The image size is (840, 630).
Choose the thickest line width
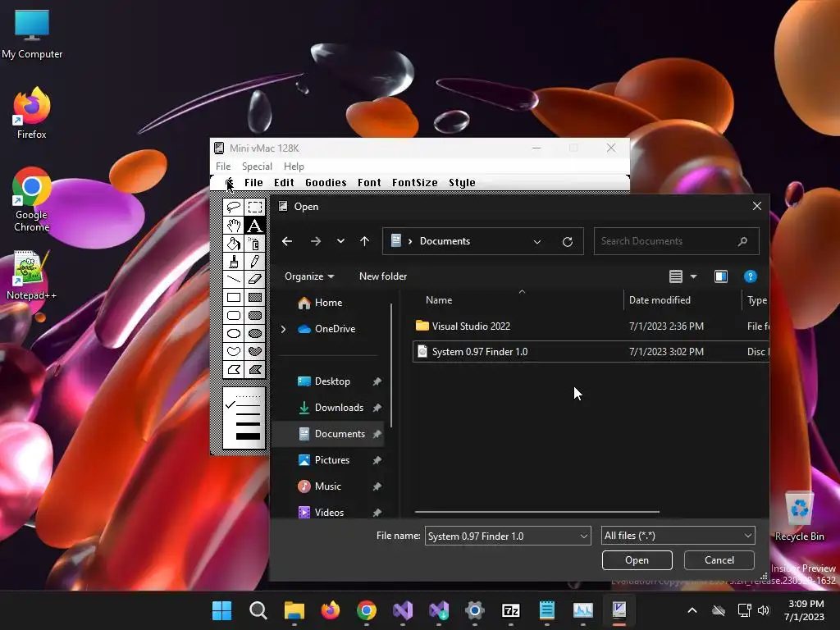pyautogui.click(x=248, y=436)
